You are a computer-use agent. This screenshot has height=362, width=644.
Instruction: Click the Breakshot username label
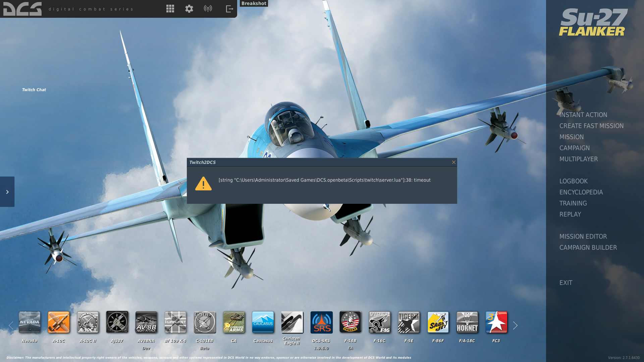tap(254, 3)
